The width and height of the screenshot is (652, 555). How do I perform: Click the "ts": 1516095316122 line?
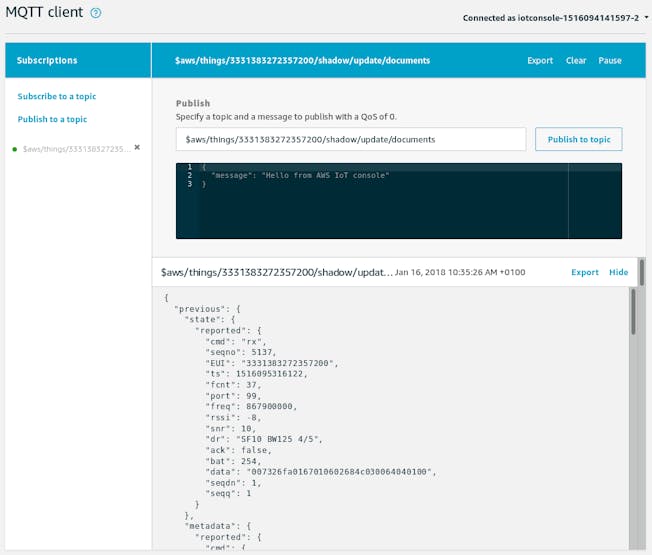tap(257, 374)
